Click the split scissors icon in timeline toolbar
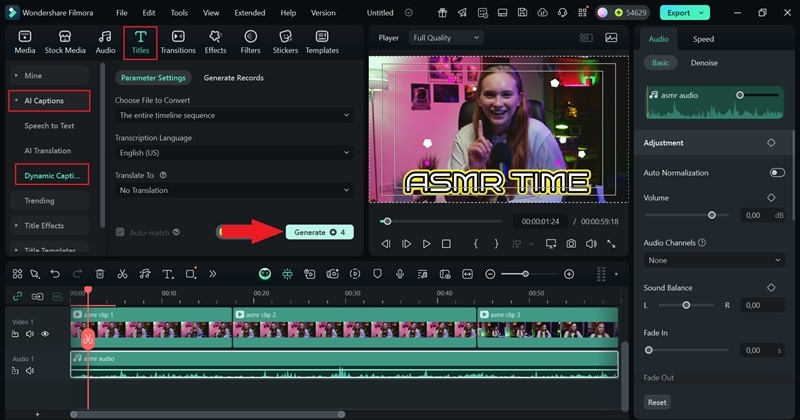 point(122,274)
